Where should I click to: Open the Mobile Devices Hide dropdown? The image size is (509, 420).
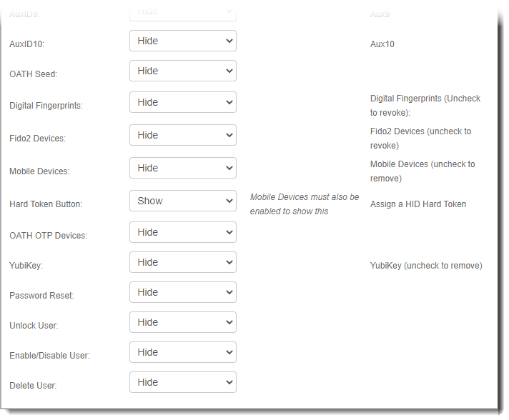coord(182,169)
